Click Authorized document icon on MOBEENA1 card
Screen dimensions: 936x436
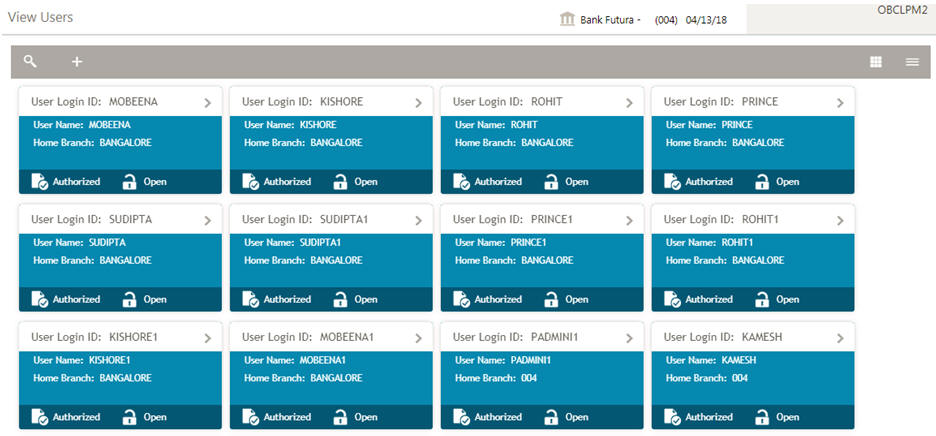click(x=251, y=417)
